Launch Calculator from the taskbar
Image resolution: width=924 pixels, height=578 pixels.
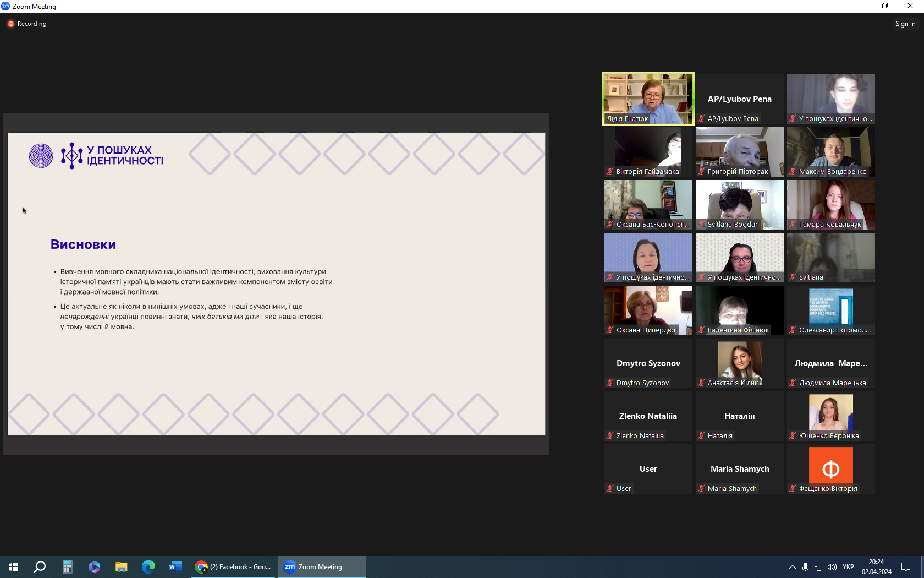tap(67, 566)
